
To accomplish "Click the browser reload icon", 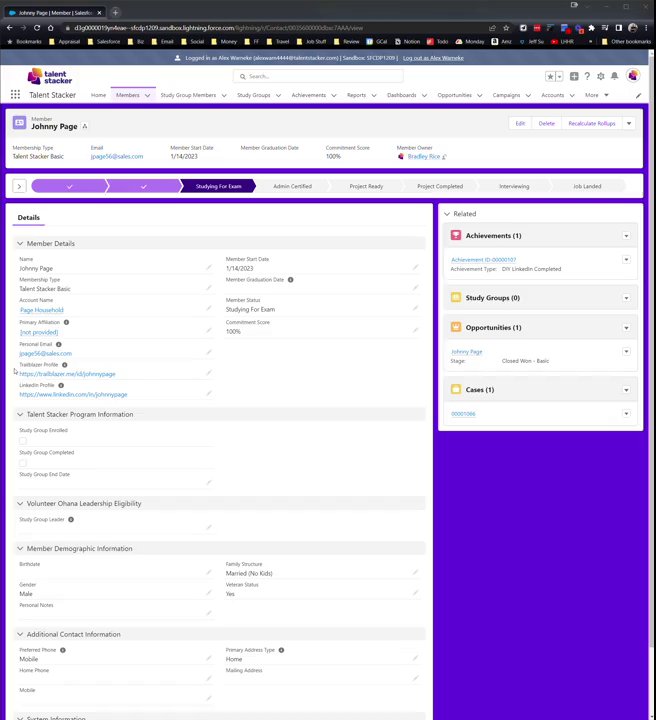I will (x=37, y=28).
